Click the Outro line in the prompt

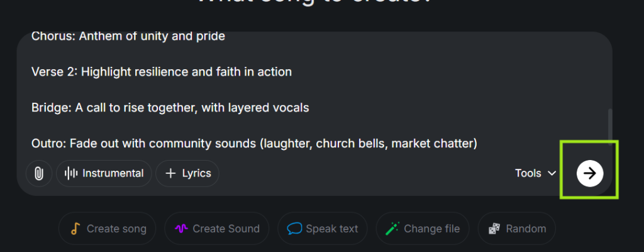pyautogui.click(x=254, y=144)
